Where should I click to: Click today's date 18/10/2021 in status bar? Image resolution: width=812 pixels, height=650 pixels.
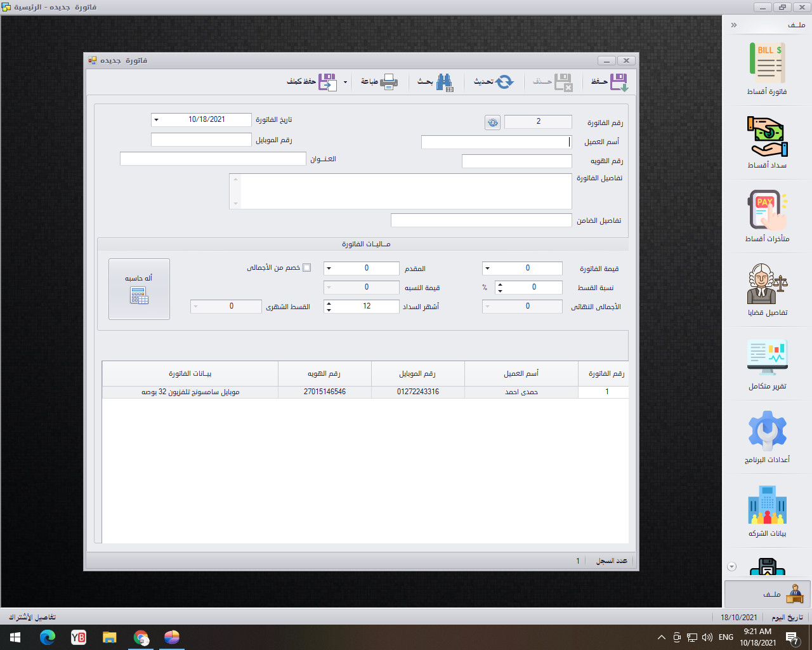point(739,617)
